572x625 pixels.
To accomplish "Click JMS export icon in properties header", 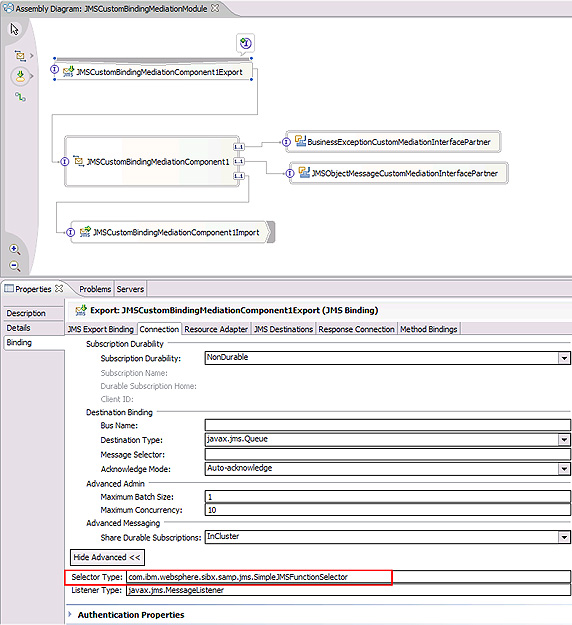I will [x=81, y=310].
